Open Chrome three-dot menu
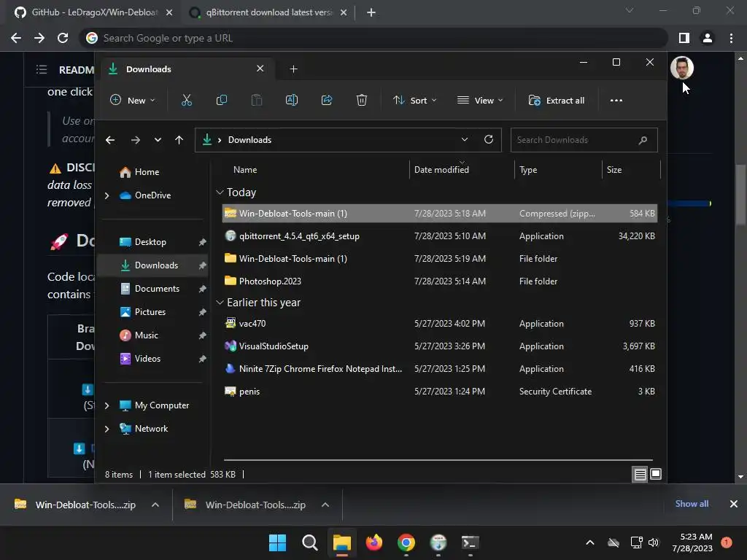 (x=731, y=38)
